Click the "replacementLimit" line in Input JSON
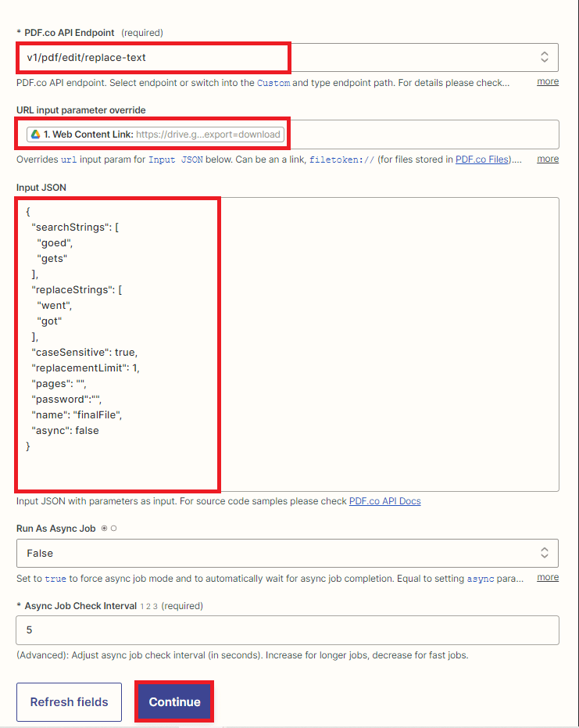The width and height of the screenshot is (579, 728). click(85, 368)
